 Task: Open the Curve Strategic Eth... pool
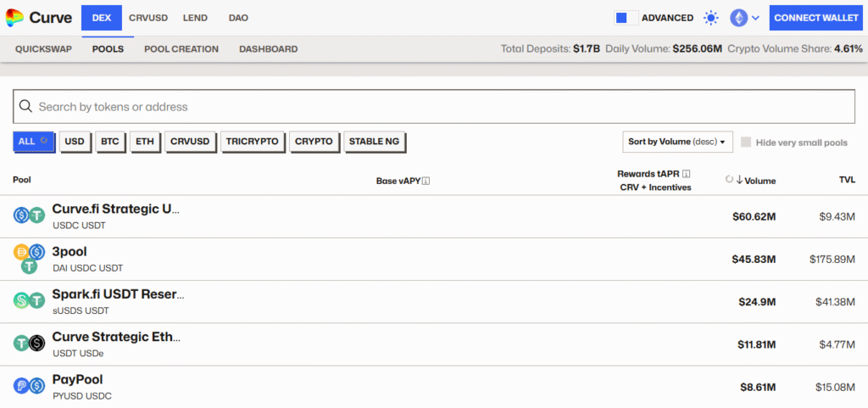point(434,344)
